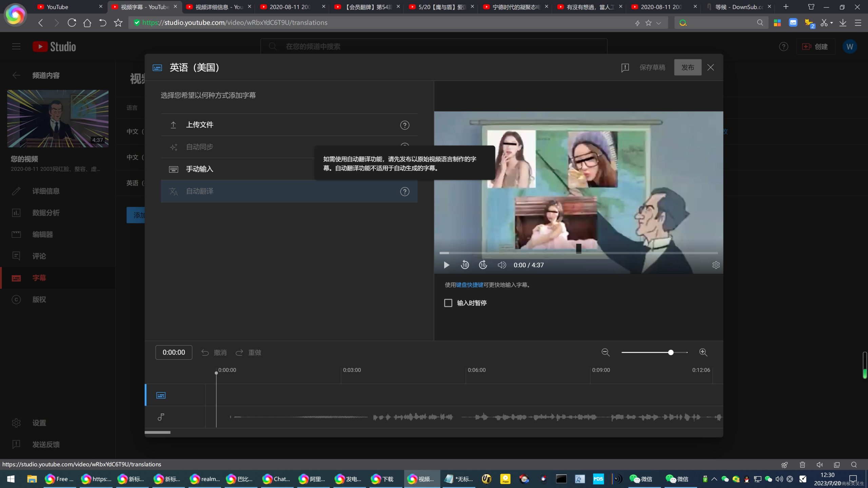Choose the Upload file option

tap(289, 125)
